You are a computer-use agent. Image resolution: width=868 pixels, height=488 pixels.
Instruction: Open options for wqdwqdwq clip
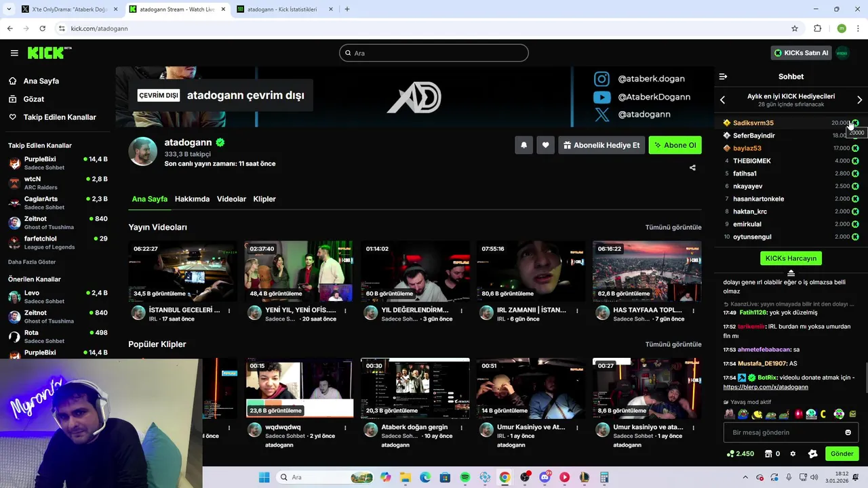tap(345, 428)
